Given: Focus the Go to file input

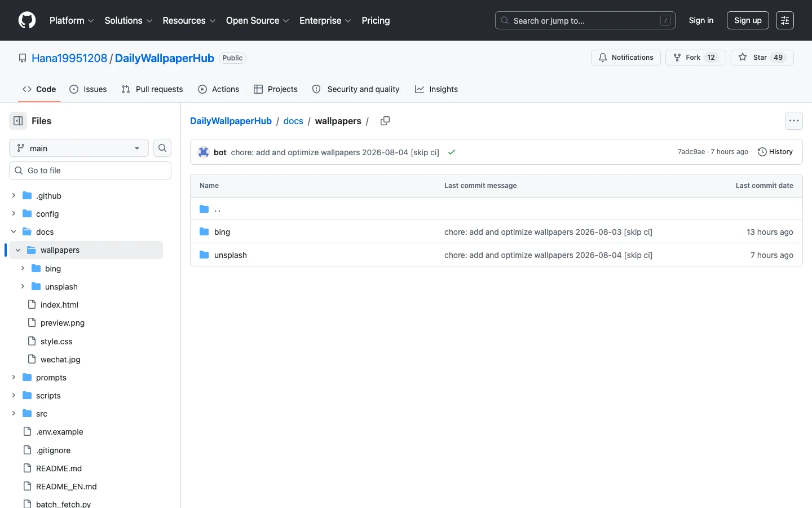Looking at the screenshot, I should (x=90, y=170).
